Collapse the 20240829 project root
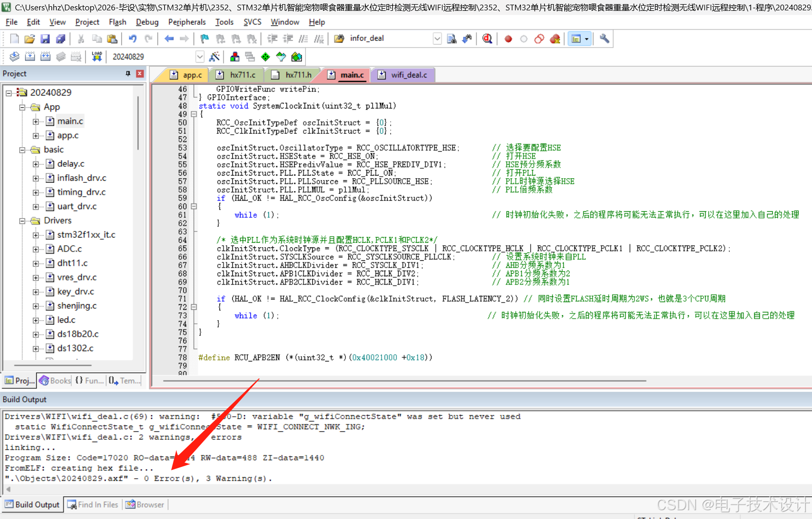The image size is (812, 519). 9,93
